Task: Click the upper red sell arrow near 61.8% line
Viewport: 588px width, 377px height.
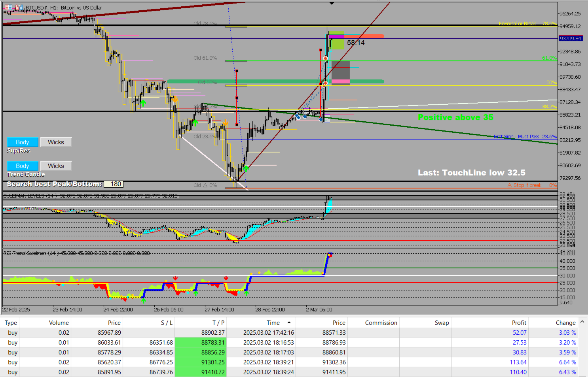Action: (x=325, y=58)
